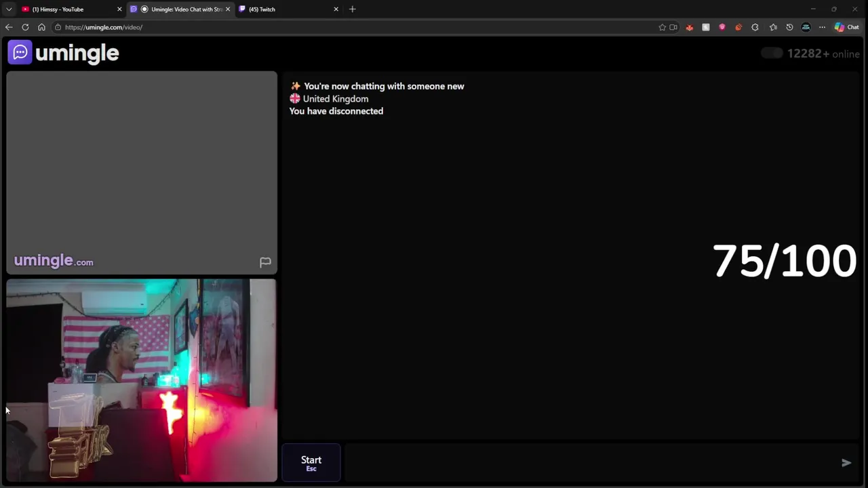Open the red fox extension icon

690,27
